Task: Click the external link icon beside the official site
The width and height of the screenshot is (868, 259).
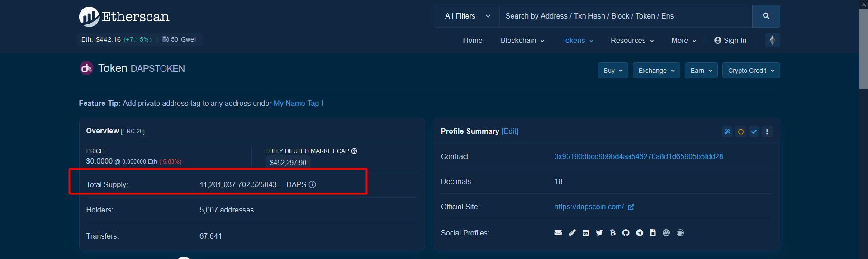Action: [x=631, y=207]
